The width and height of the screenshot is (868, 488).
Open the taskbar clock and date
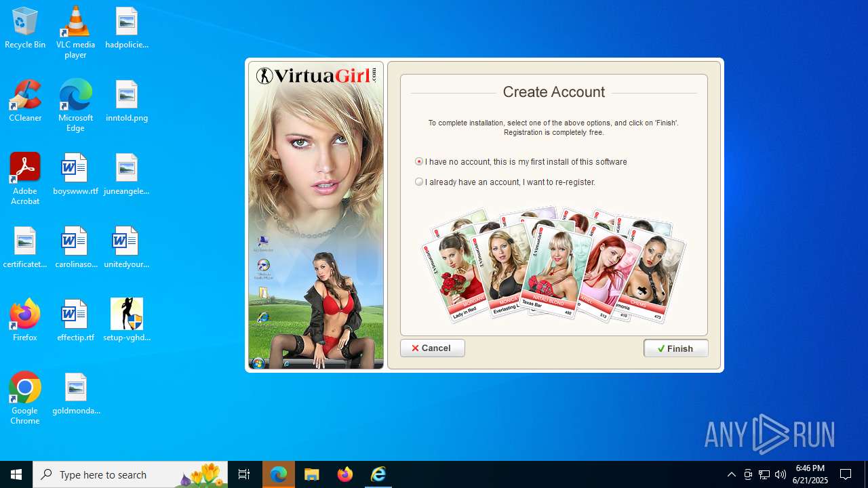coord(810,474)
